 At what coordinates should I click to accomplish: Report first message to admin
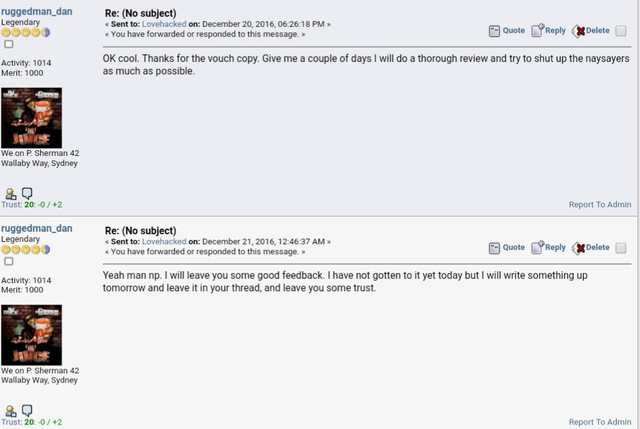[600, 204]
